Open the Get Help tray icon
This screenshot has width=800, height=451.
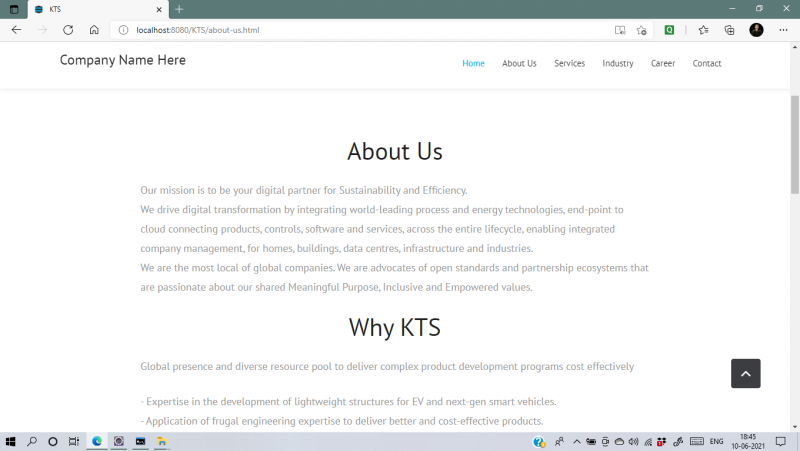539,442
